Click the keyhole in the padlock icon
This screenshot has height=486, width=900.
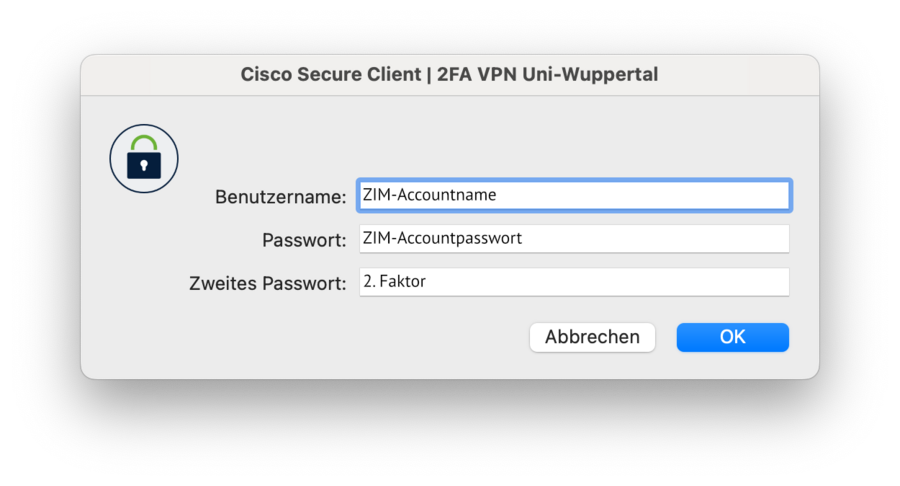(x=144, y=164)
